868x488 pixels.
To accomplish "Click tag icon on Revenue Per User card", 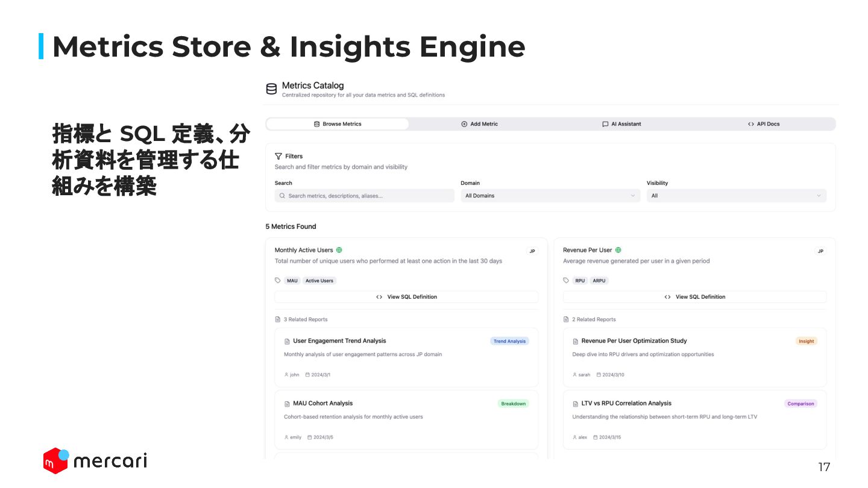I will pyautogui.click(x=566, y=281).
